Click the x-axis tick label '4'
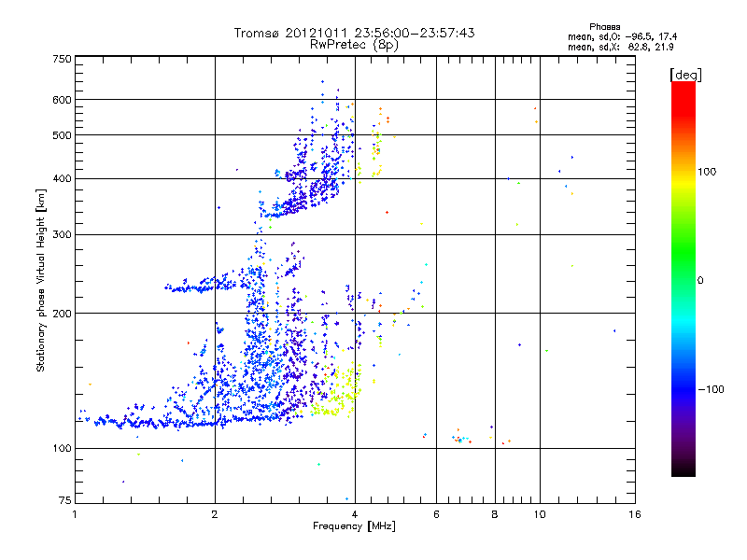This screenshot has height=560, width=747. [355, 514]
